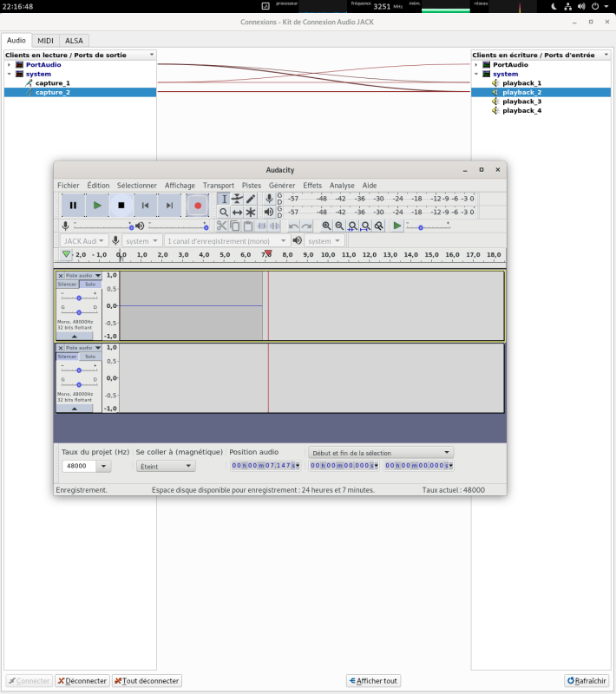
Task: Switch to the ALSA tab
Action: tap(74, 41)
